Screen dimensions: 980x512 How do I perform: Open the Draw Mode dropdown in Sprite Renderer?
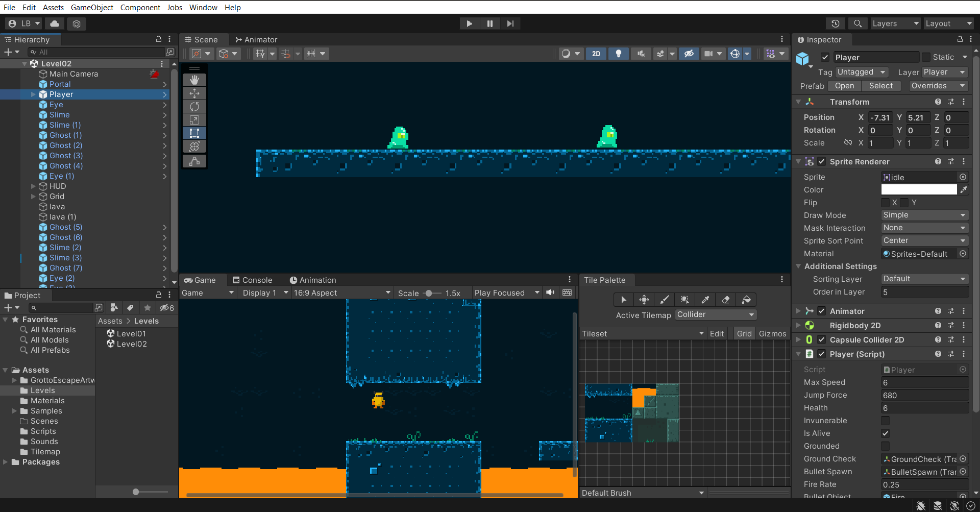pyautogui.click(x=924, y=215)
